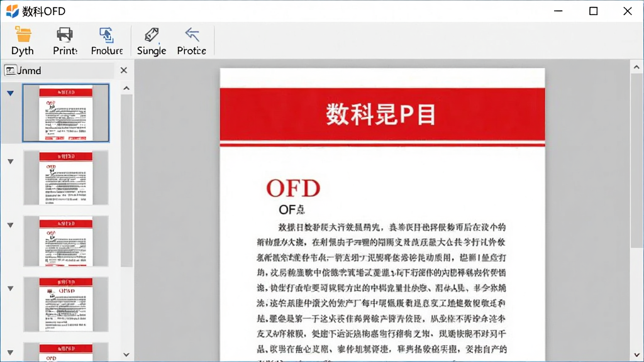Minimize the 数科OFD window

[x=558, y=11]
